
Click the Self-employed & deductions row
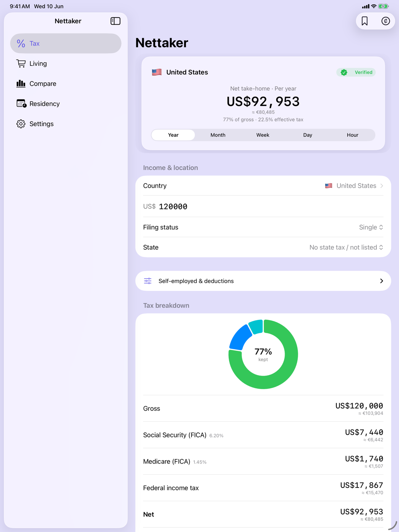pos(263,281)
